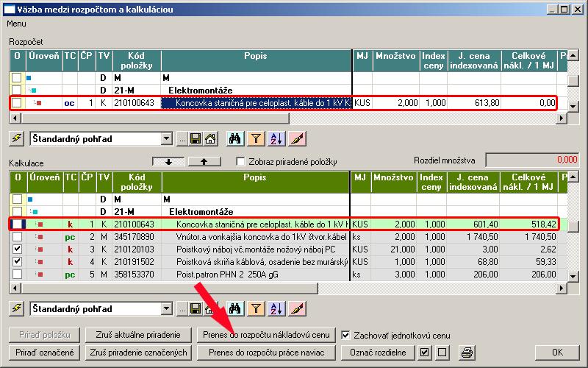Check Kalkulace row 345170890 checkbox
The height and width of the screenshot is (368, 588).
(17, 237)
